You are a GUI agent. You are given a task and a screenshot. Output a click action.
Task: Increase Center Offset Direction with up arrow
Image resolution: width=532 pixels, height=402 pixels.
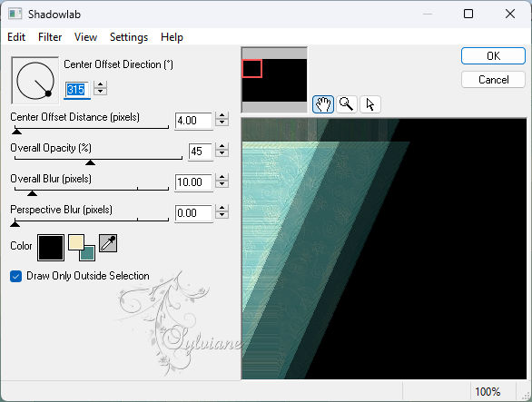coord(100,84)
